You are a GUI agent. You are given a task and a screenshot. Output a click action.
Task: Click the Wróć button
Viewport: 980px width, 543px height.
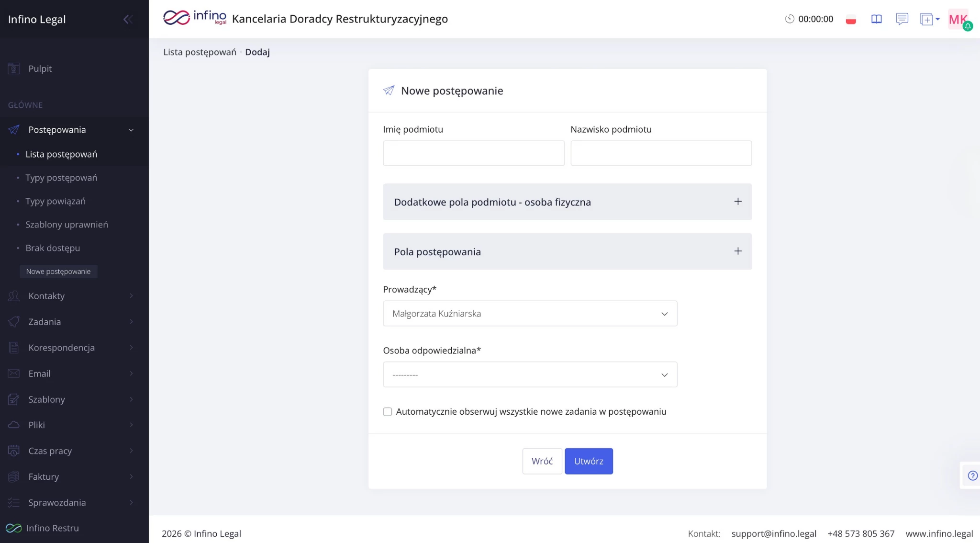[542, 461]
